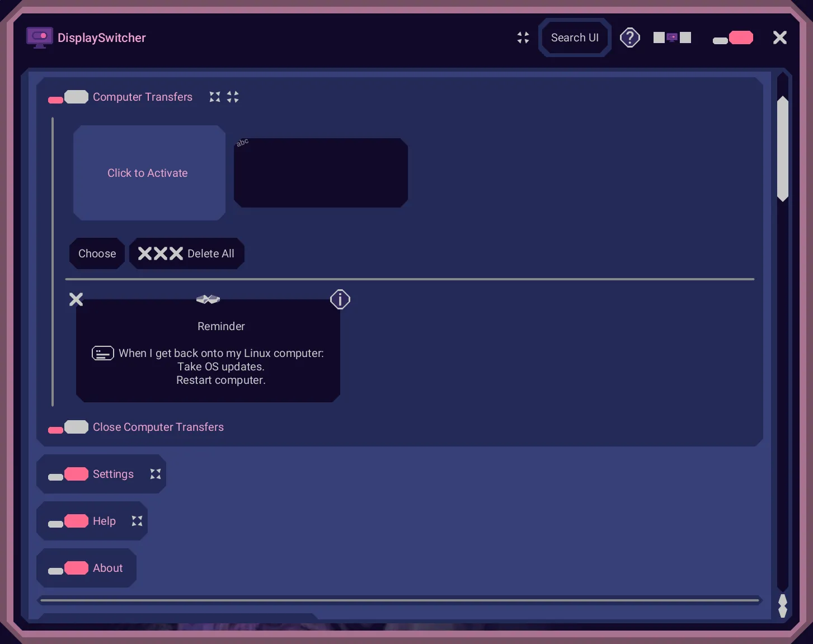Image resolution: width=813 pixels, height=644 pixels.
Task: Expand the Settings section with arrows icon
Action: coord(156,474)
